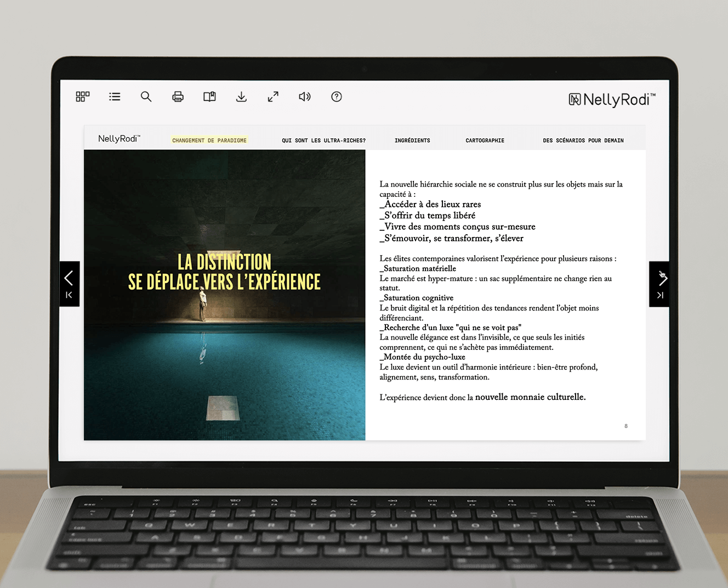This screenshot has height=588, width=728.
Task: Print the document using printer icon
Action: [x=178, y=97]
